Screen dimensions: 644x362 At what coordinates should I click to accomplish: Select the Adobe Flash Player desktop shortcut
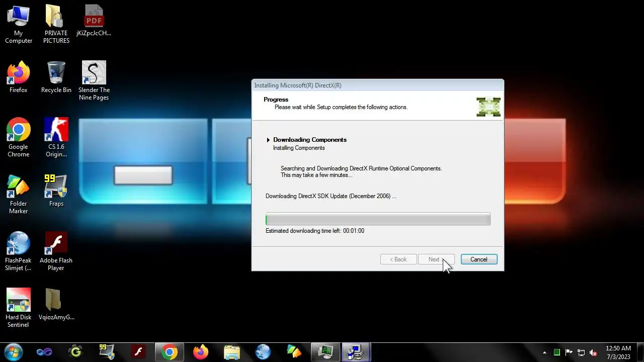tap(56, 251)
